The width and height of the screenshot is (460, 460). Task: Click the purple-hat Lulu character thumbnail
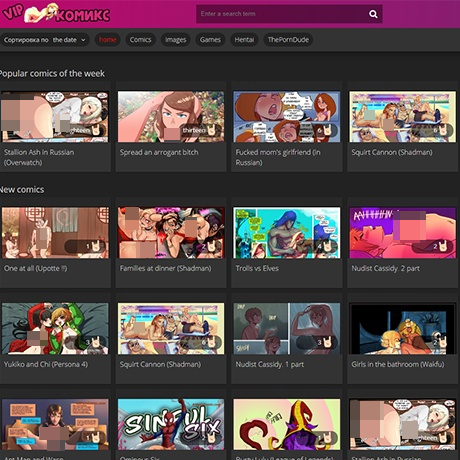[287, 424]
